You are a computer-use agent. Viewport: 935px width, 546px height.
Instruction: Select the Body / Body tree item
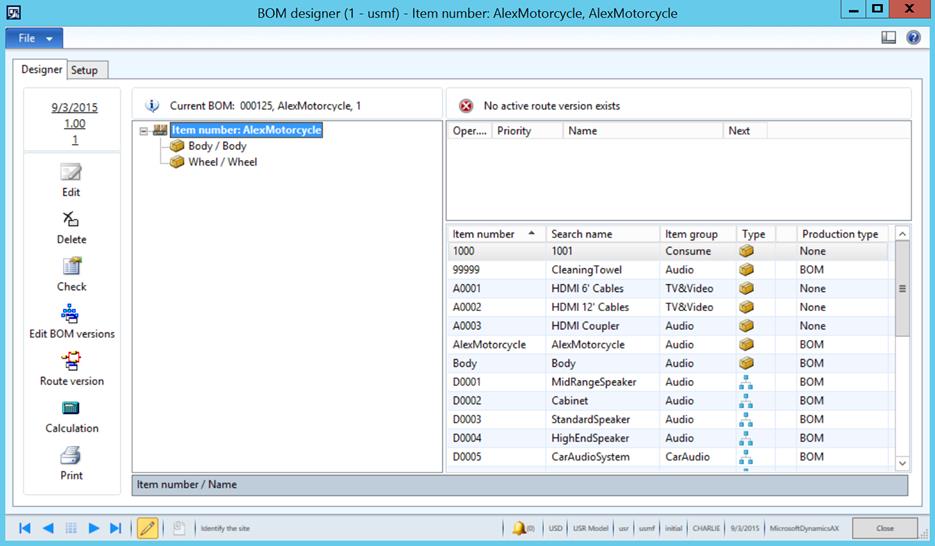[217, 146]
